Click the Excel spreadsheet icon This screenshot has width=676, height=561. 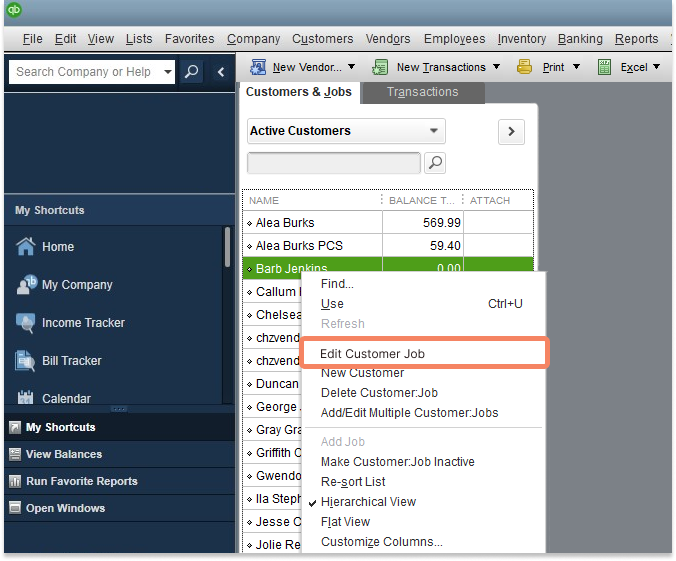click(604, 67)
